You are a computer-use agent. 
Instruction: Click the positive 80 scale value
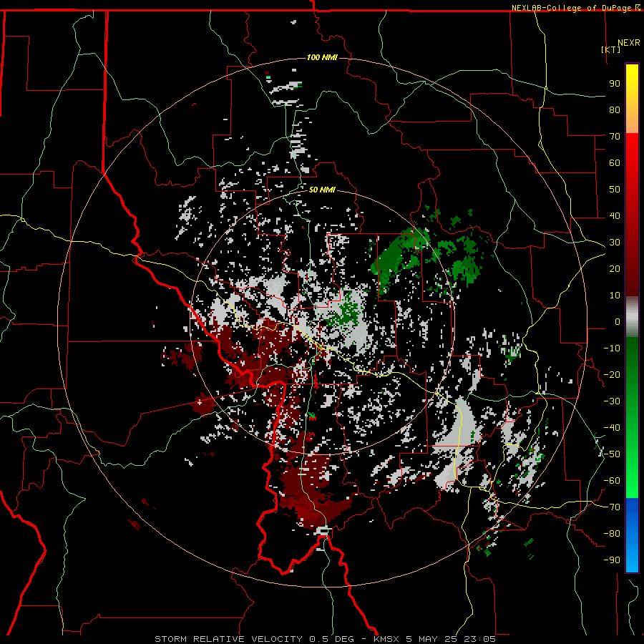615,109
